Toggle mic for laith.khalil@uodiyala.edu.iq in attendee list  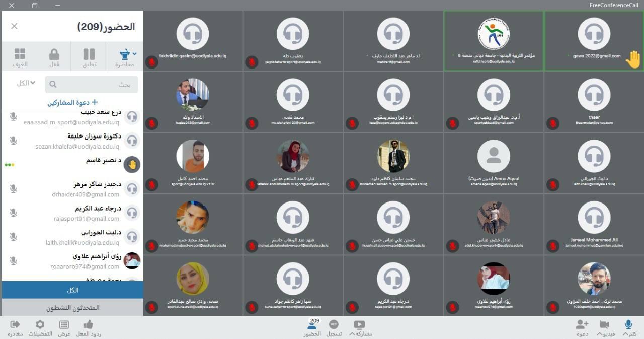(14, 236)
